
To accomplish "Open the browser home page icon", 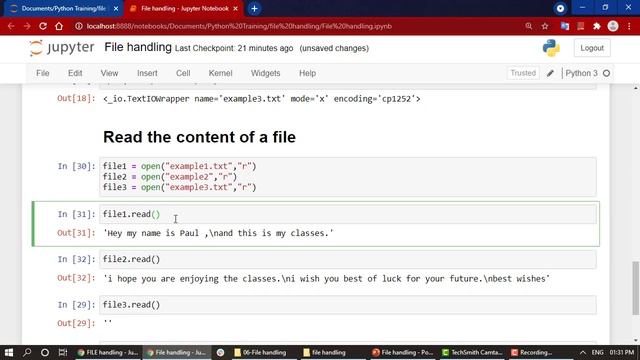I will (59, 26).
